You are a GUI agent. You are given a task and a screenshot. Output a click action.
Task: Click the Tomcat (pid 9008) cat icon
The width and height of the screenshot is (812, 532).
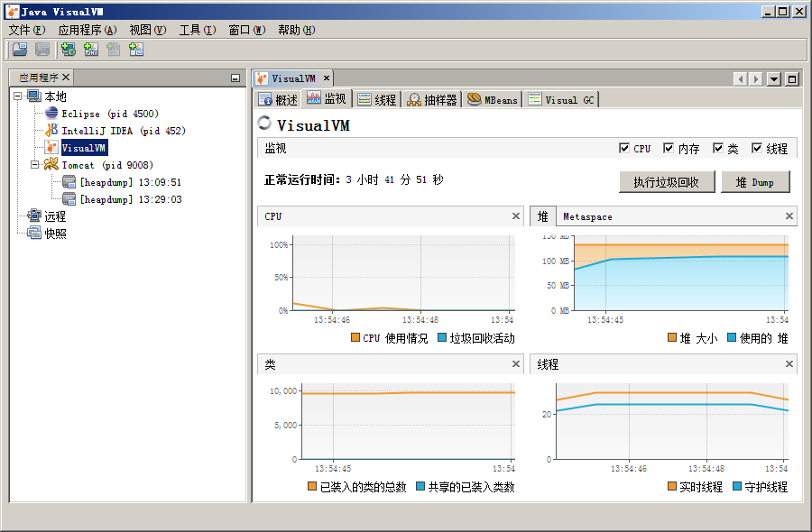pyautogui.click(x=51, y=165)
